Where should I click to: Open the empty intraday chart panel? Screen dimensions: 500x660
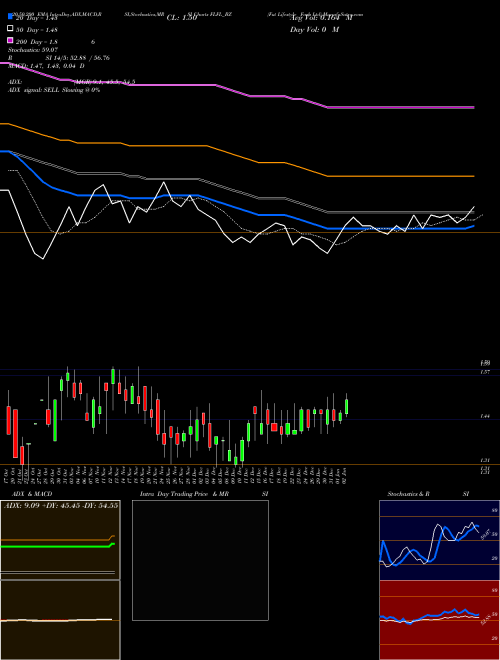click(x=200, y=560)
